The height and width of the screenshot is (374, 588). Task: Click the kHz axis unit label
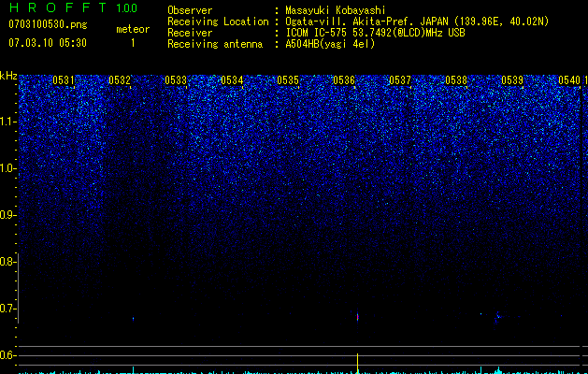click(8, 76)
